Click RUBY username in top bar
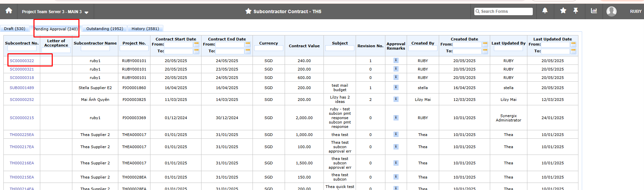This screenshot has width=644, height=190. coord(636,11)
